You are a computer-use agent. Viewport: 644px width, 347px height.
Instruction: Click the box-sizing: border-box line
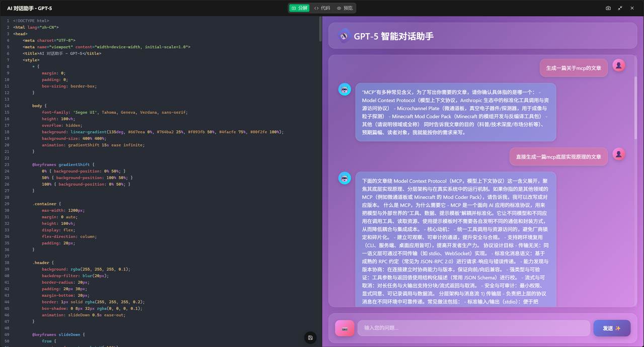pyautogui.click(x=69, y=86)
